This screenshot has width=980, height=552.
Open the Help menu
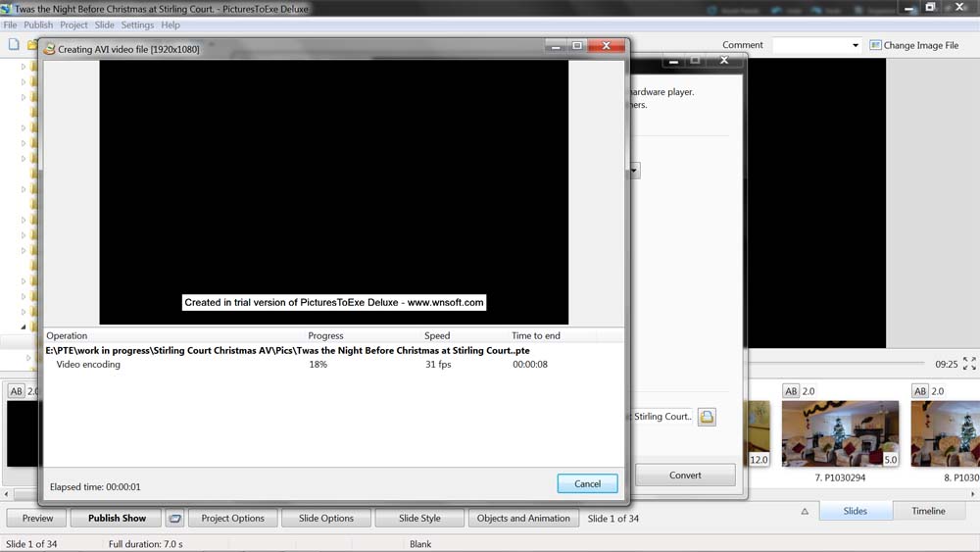171,25
